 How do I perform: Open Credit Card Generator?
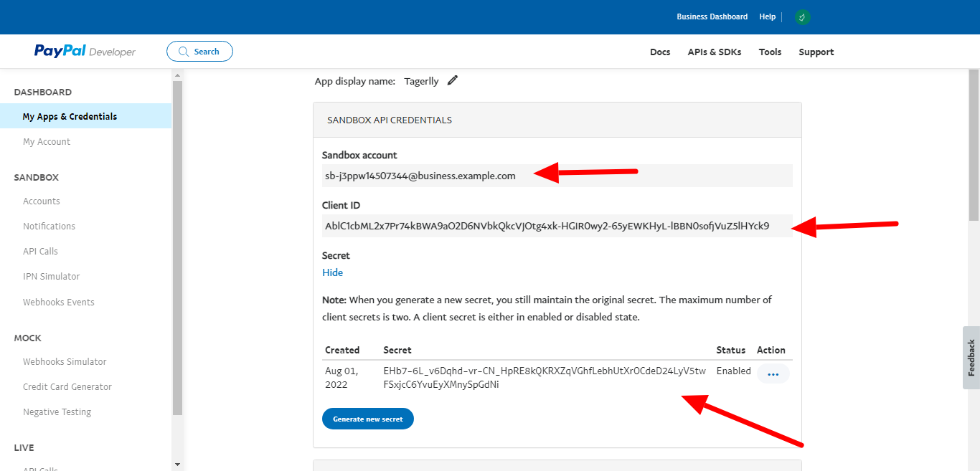click(x=67, y=387)
